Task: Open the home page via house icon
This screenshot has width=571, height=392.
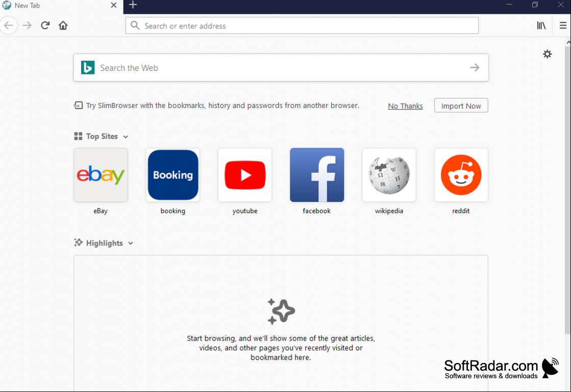Action: tap(63, 25)
